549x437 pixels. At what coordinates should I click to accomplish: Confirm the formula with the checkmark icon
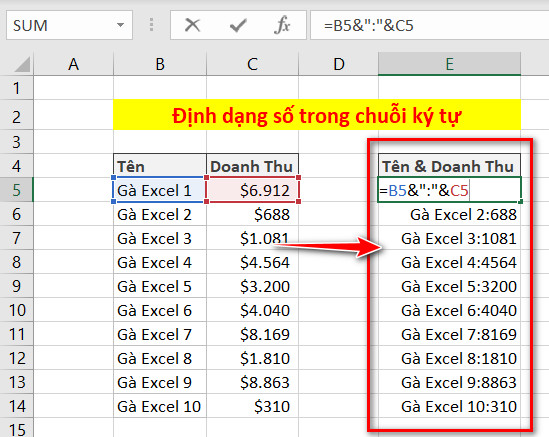[238, 25]
